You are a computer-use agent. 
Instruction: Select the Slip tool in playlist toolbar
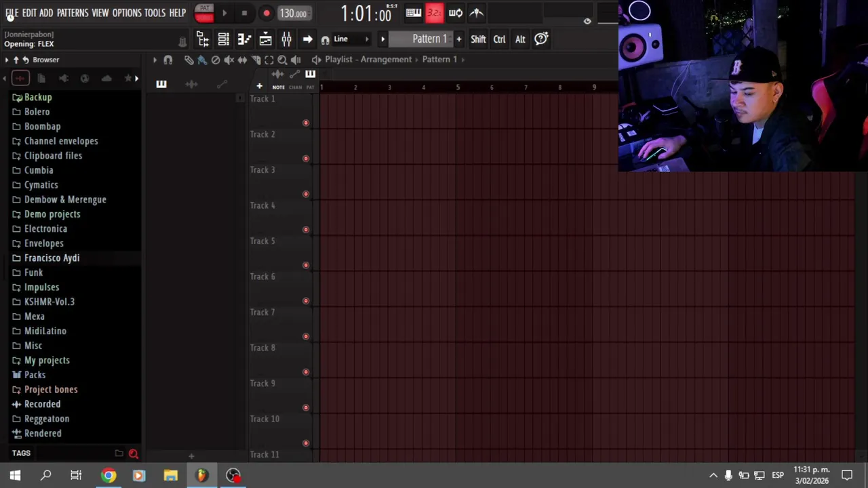(242, 60)
